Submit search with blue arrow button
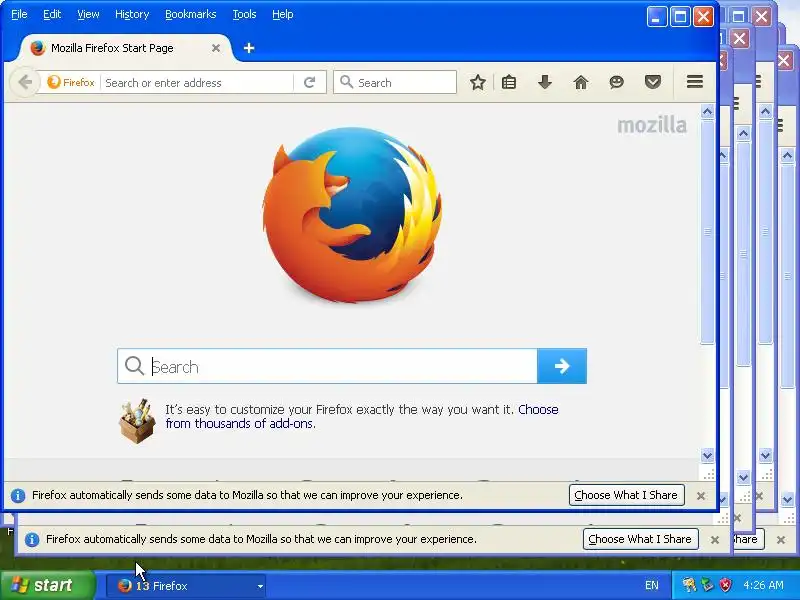This screenshot has height=600, width=800. pyautogui.click(x=562, y=366)
